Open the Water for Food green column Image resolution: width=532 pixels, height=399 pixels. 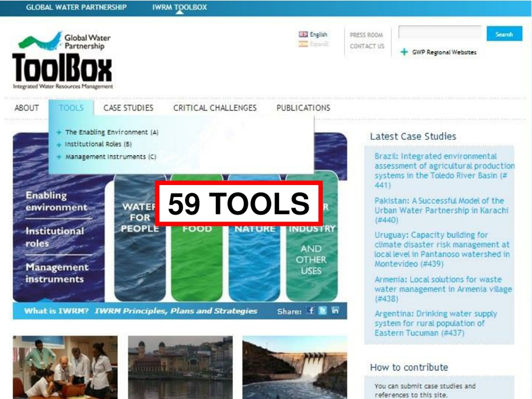pos(197,262)
